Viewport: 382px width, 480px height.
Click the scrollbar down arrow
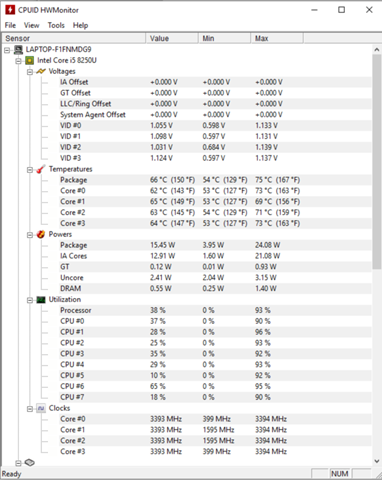[x=377, y=461]
